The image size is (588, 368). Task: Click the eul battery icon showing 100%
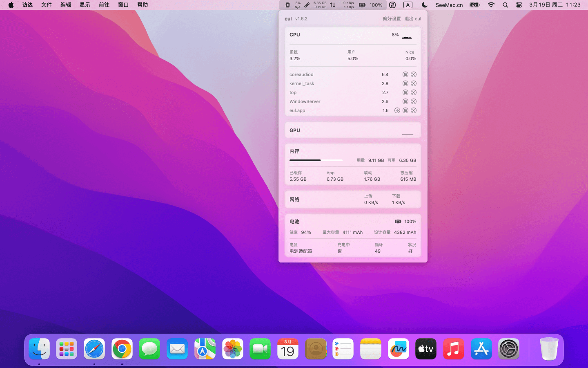click(x=362, y=5)
